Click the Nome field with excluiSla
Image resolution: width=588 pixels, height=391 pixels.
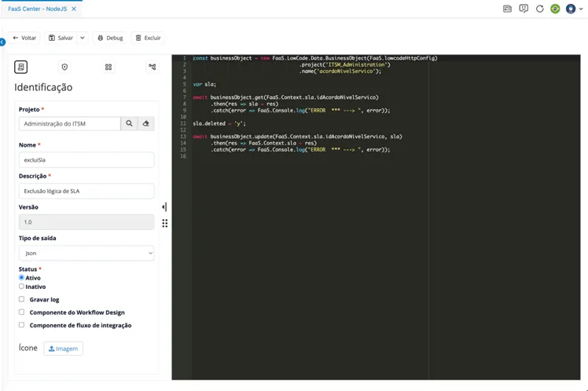coord(86,160)
